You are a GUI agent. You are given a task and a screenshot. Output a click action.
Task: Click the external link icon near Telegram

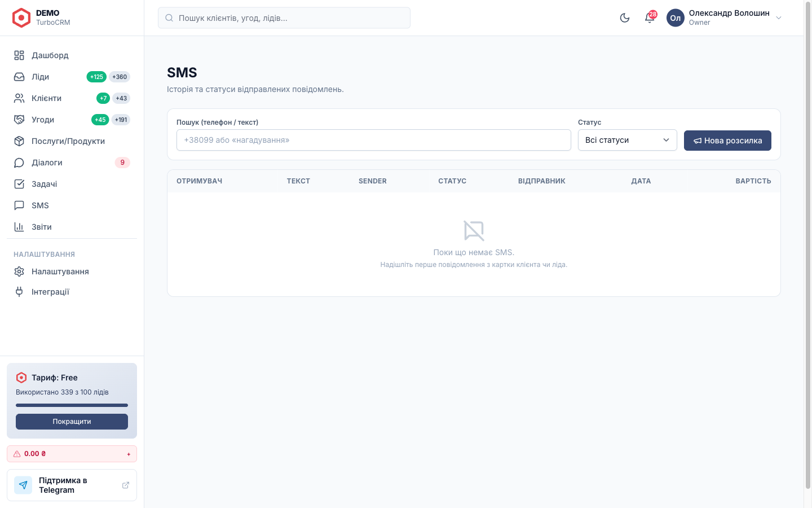click(x=126, y=485)
